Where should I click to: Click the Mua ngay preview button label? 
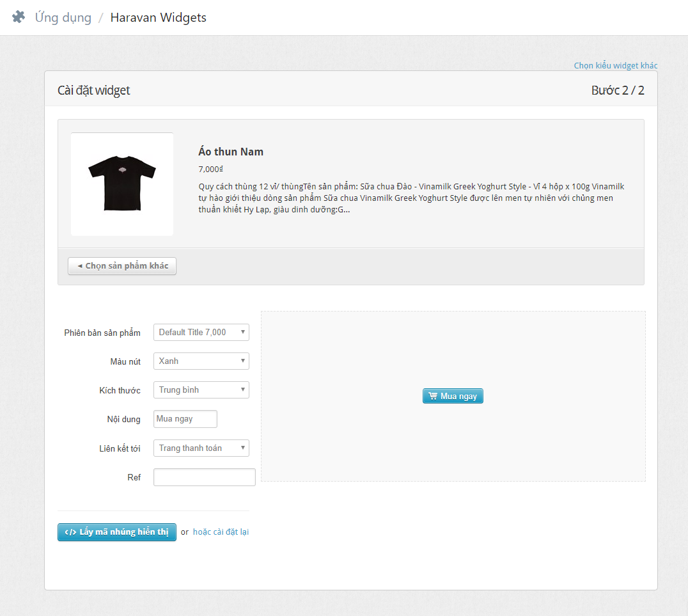458,397
